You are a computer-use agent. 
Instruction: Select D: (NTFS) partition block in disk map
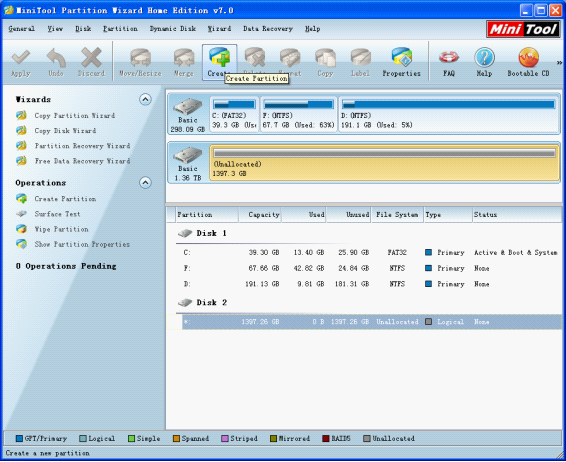[x=449, y=114]
